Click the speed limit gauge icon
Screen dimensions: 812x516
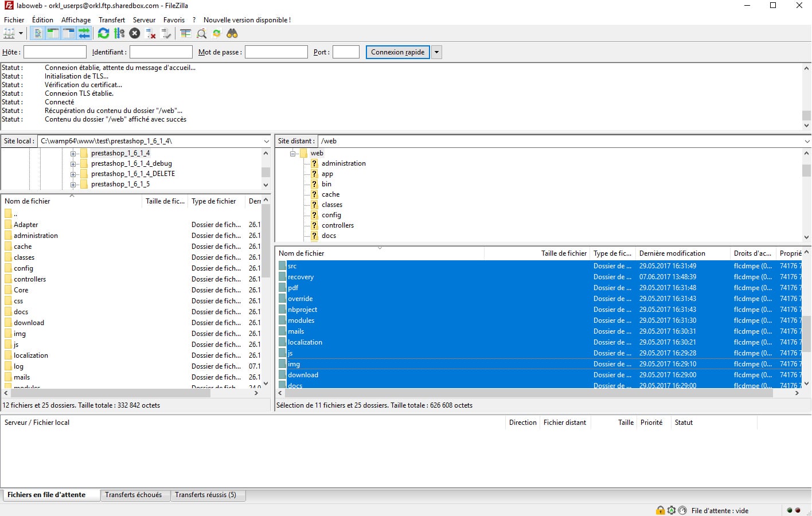[682, 510]
